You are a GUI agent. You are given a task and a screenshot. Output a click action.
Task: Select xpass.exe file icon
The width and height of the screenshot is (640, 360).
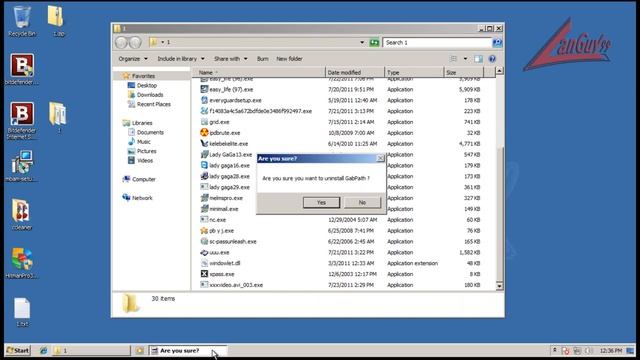point(204,274)
